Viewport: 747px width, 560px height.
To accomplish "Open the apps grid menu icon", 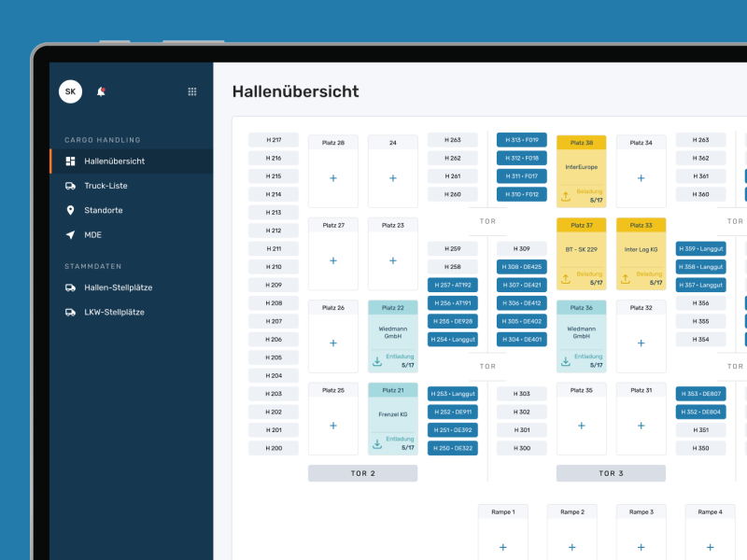I will [192, 91].
